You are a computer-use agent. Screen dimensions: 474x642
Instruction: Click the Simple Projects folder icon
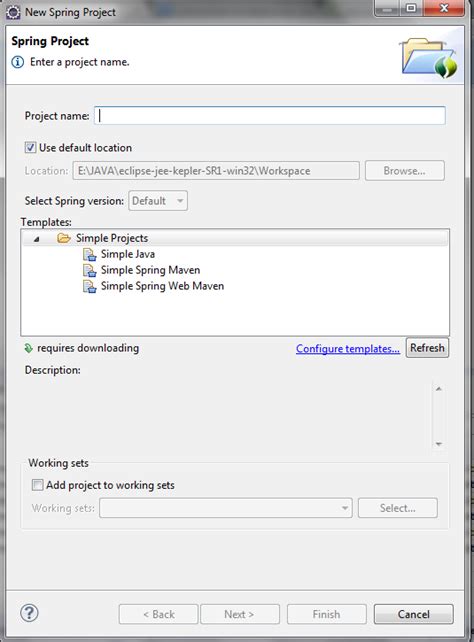tap(64, 238)
